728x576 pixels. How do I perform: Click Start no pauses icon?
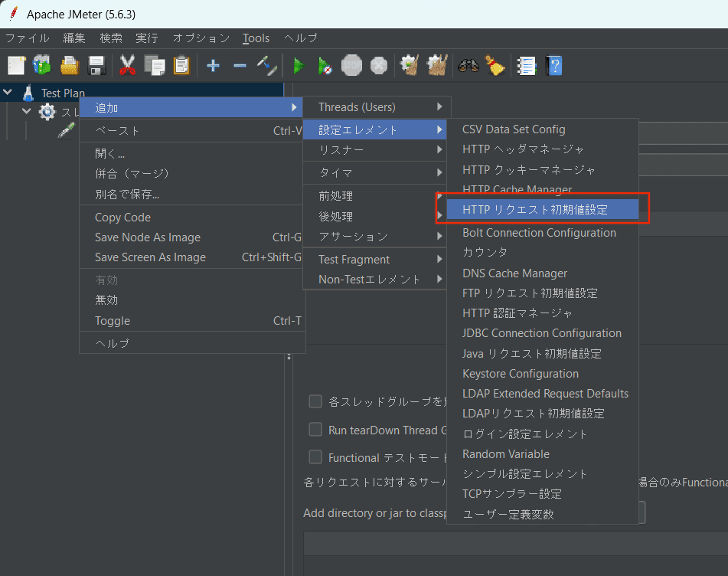[x=325, y=66]
